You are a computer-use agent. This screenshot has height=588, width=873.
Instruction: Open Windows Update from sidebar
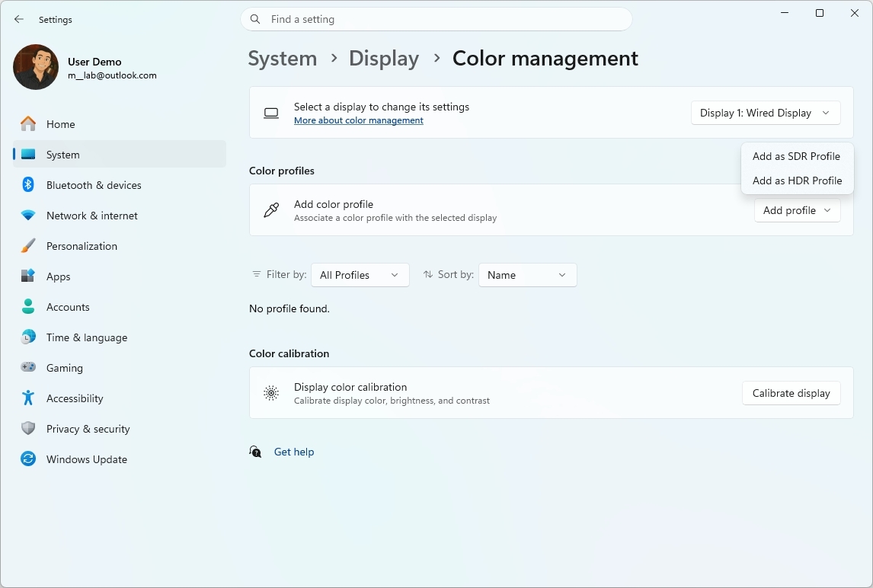click(x=27, y=459)
